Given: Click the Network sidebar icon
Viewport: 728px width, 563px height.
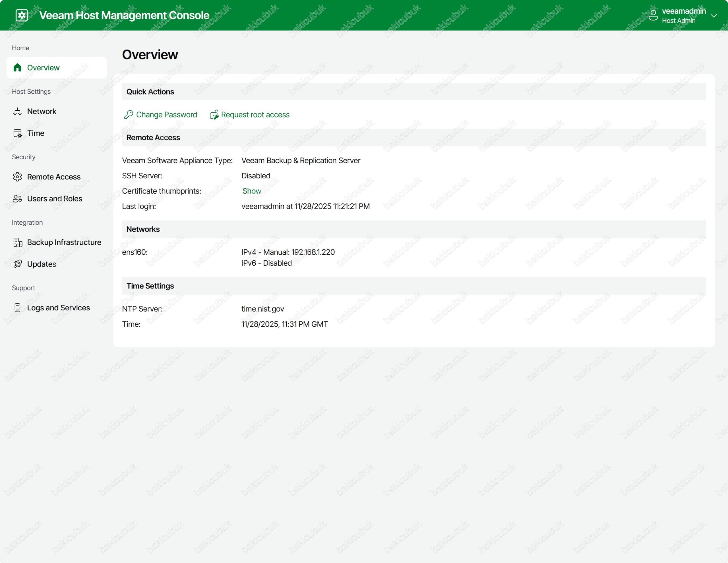Looking at the screenshot, I should (x=17, y=112).
